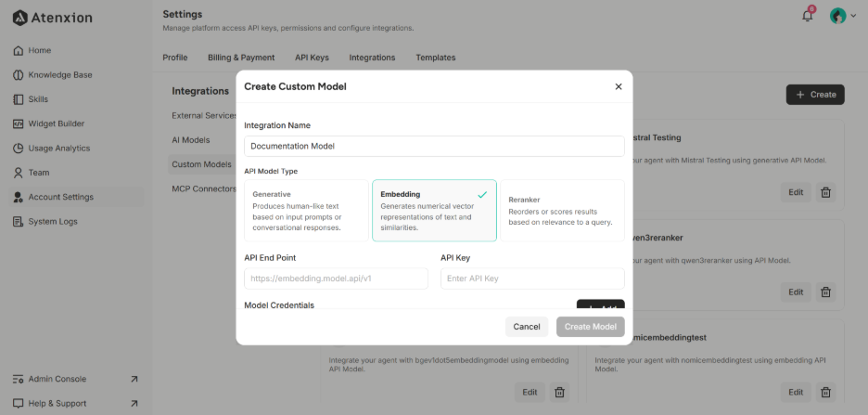868x415 pixels.
Task: Delete the nomicembeddingtest integration
Action: [x=825, y=393]
